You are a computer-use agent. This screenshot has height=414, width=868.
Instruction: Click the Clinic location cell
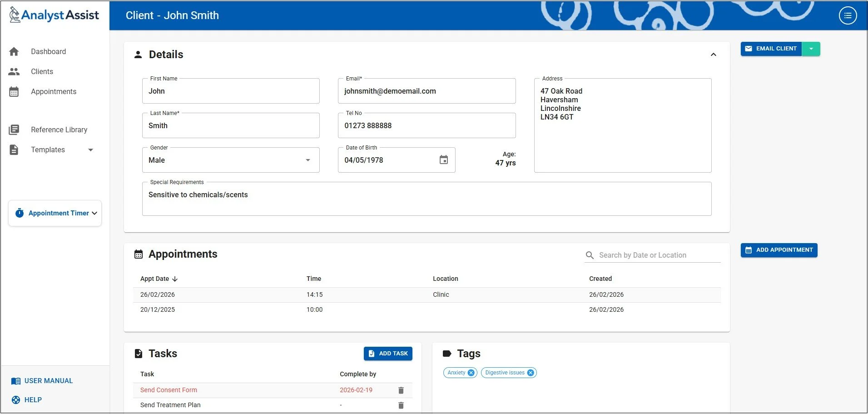(441, 295)
